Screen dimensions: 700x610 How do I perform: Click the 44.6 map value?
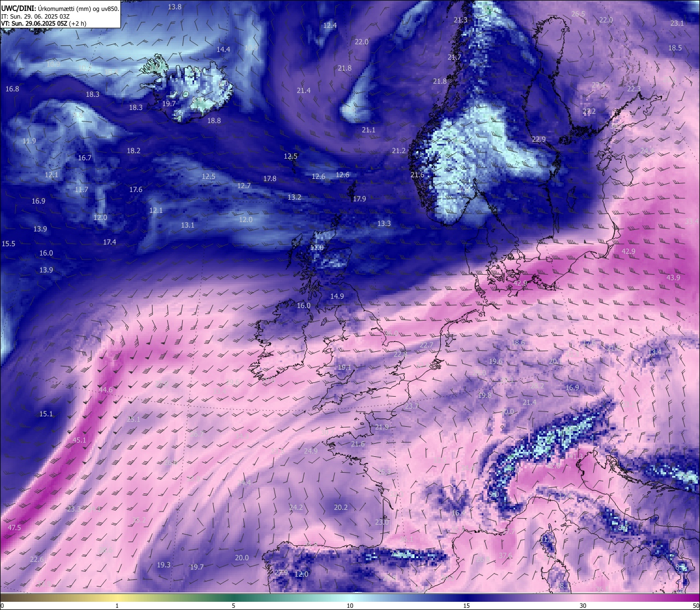coord(106,390)
